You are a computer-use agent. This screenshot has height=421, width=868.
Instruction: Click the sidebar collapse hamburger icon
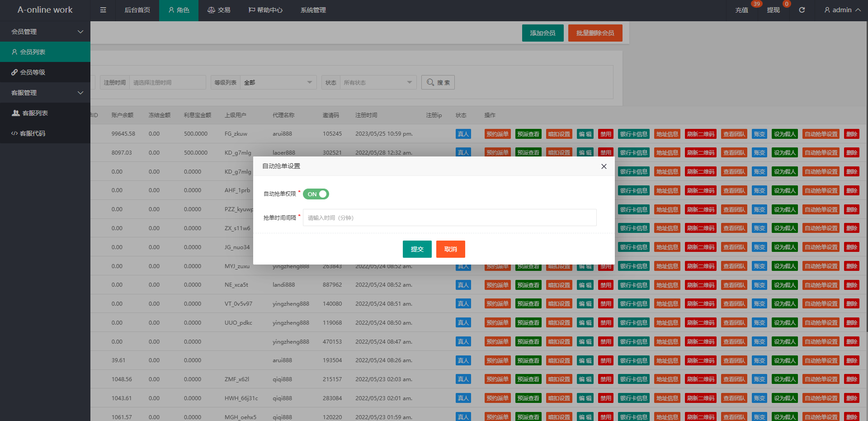tap(103, 10)
